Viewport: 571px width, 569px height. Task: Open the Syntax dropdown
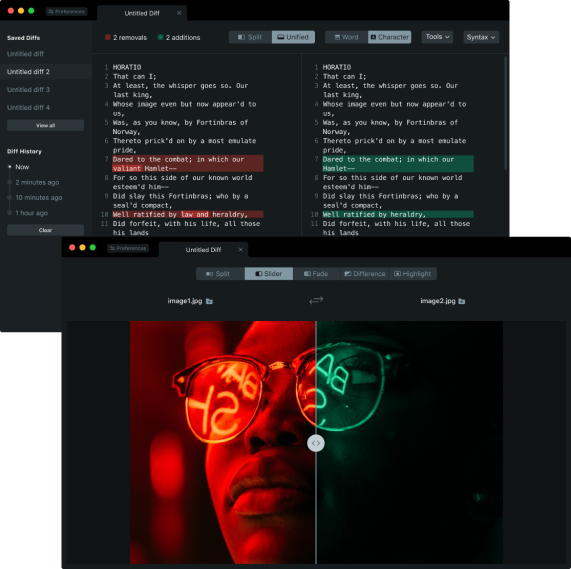(x=481, y=37)
